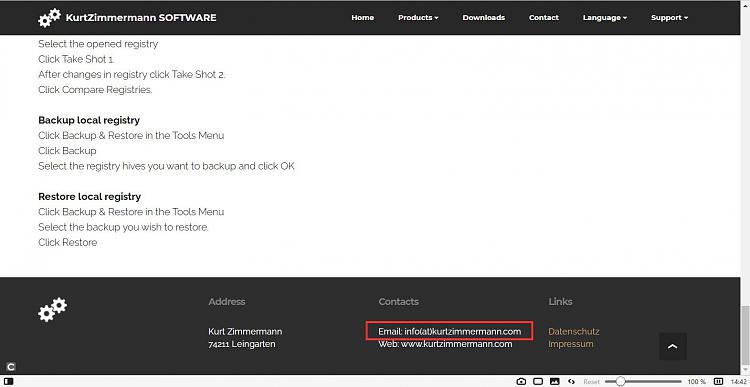Screen dimensions: 750x387
Task: Click the Address footer heading
Action: coord(227,301)
